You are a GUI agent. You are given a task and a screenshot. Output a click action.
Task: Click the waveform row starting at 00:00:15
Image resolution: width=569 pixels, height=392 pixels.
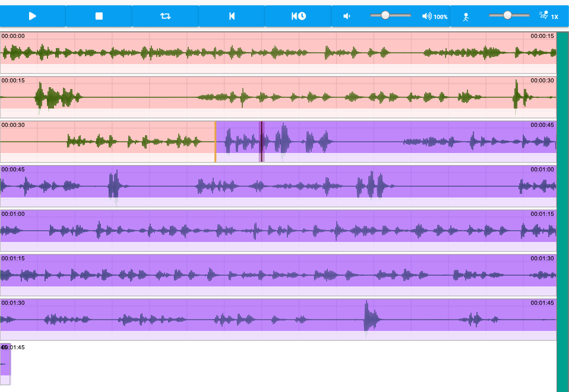tap(278, 97)
